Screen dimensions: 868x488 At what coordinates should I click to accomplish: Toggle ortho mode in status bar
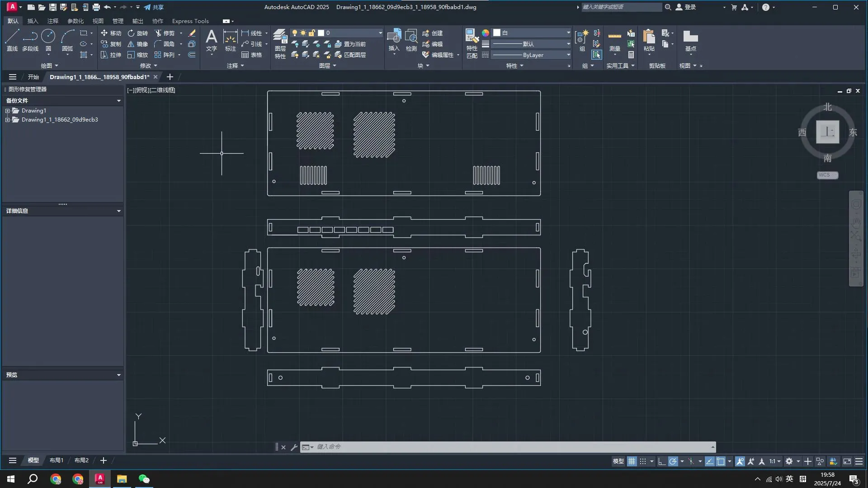point(662,461)
